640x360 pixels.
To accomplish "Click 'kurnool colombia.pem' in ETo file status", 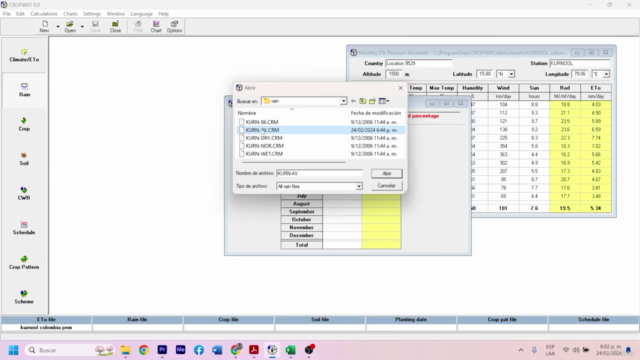I will pos(46,327).
